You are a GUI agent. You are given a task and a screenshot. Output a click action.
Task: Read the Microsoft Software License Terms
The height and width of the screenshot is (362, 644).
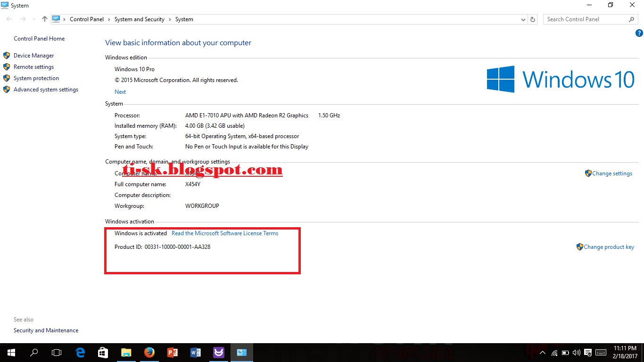pyautogui.click(x=225, y=233)
